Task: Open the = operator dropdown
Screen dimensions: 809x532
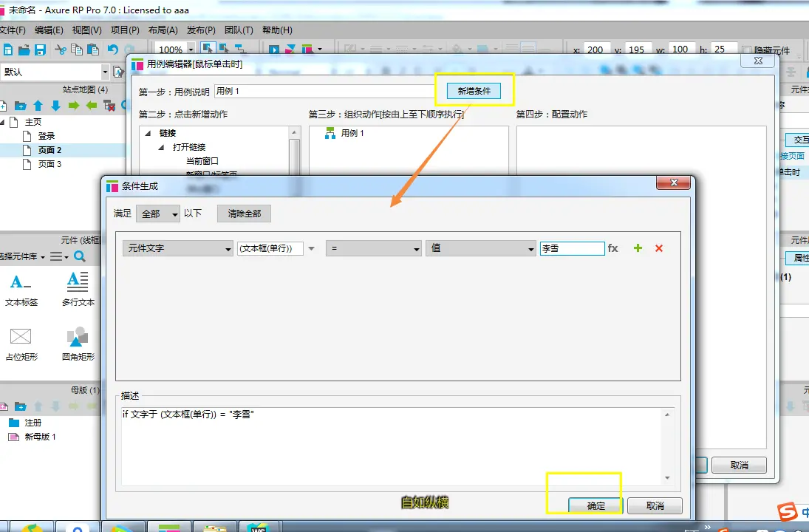Action: click(x=374, y=248)
